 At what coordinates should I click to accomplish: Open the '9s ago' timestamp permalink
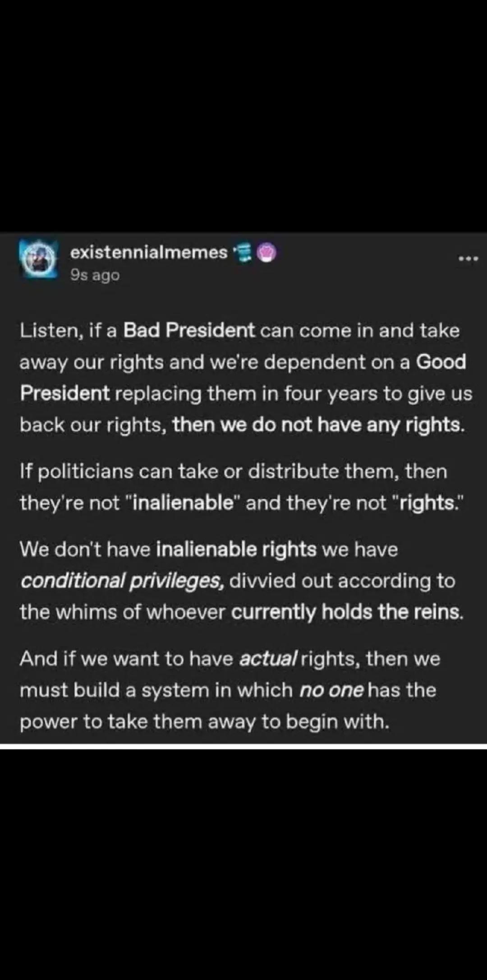[x=95, y=275]
